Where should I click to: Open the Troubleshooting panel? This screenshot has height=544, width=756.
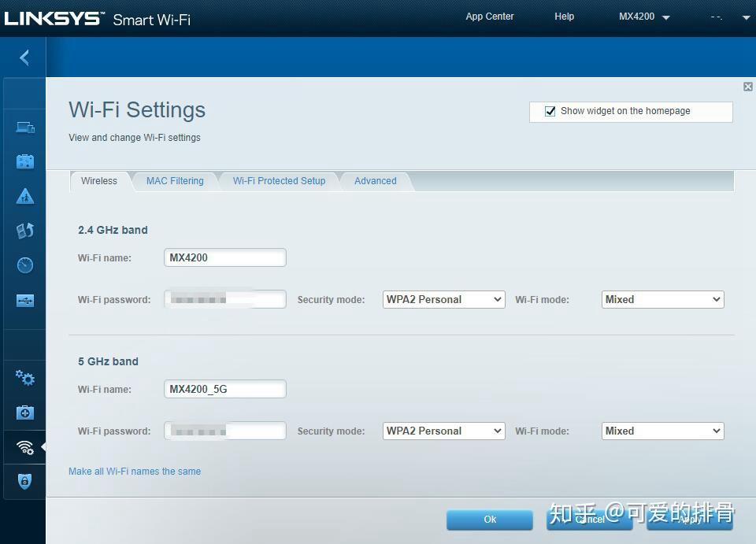(x=24, y=413)
